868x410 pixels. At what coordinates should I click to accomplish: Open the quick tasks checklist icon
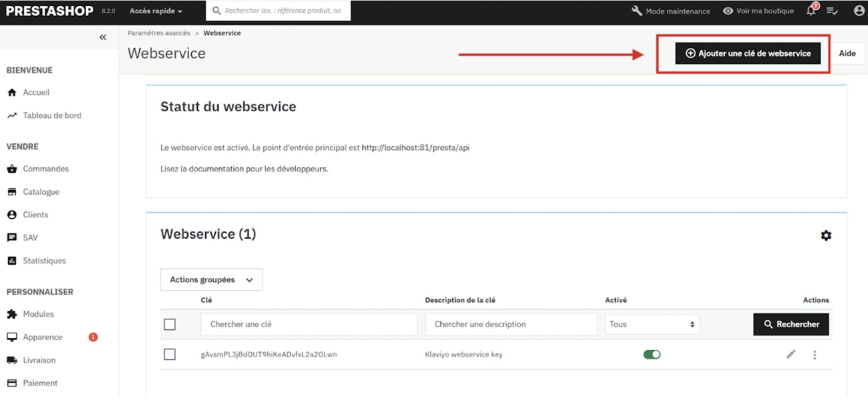[x=832, y=11]
